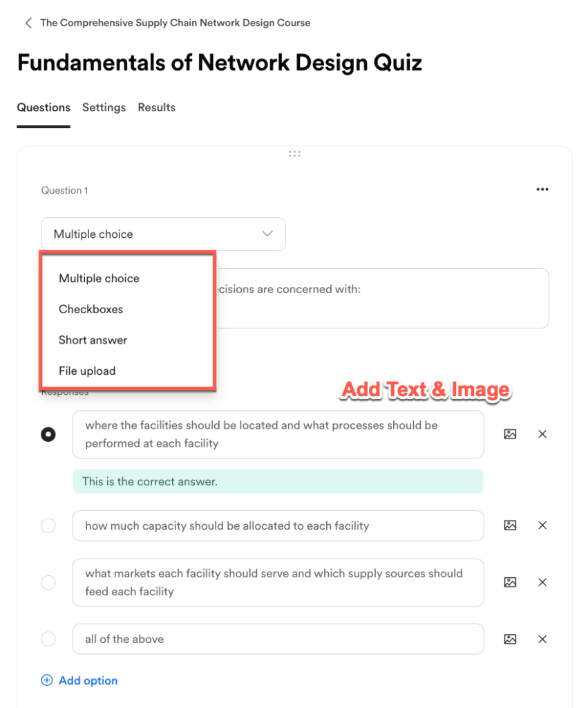Switch to the Settings tab
588x708 pixels.
coord(104,107)
